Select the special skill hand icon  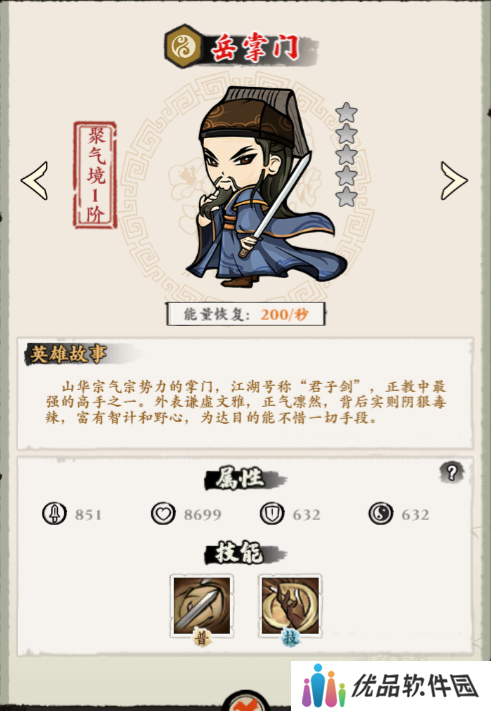(x=290, y=607)
